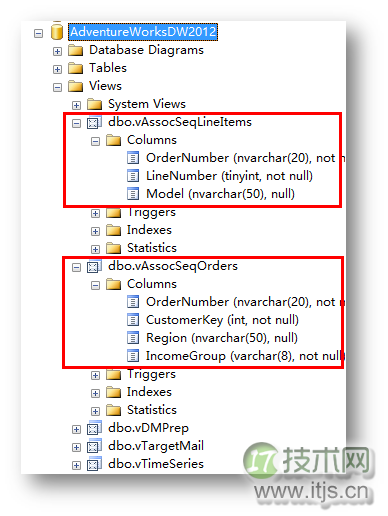Expand the dbo.vDMPrep view

[x=76, y=429]
